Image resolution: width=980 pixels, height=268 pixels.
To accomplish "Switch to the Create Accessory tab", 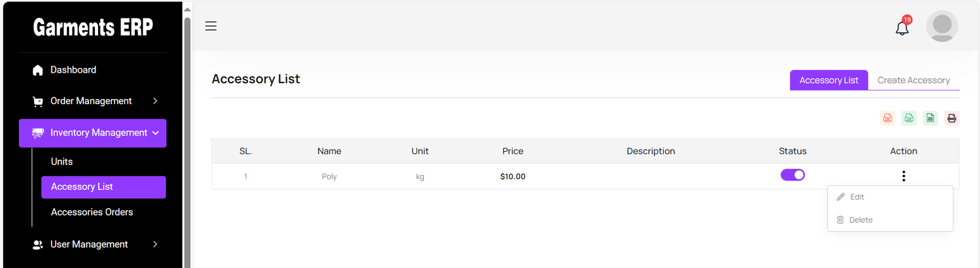I will coord(913,80).
